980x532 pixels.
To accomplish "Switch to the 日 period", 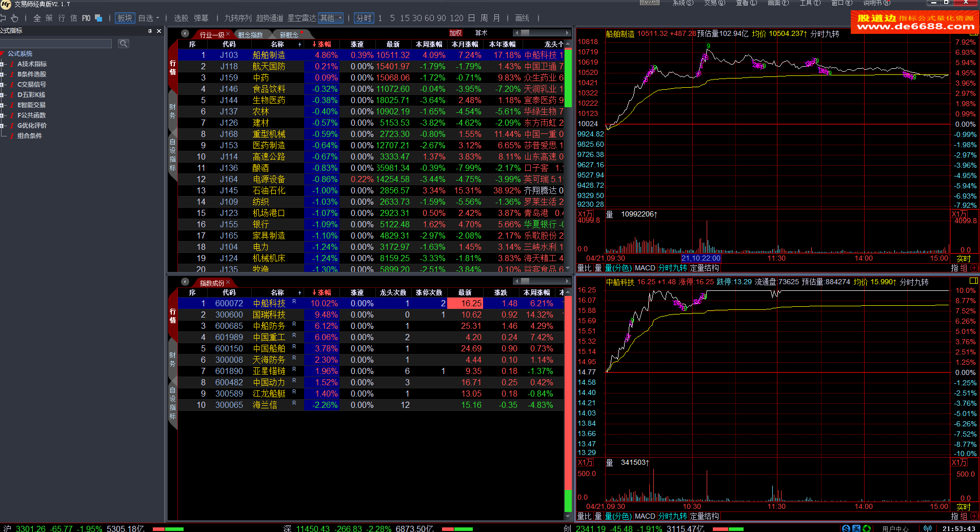I will (471, 18).
